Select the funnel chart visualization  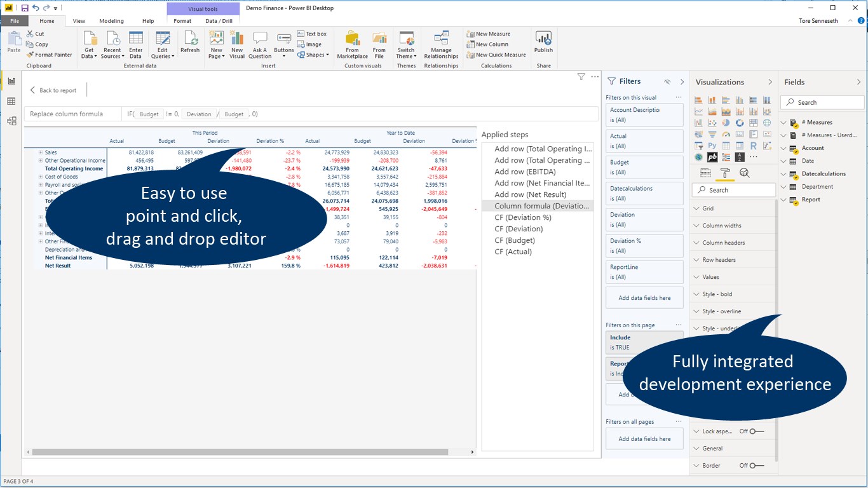(712, 134)
